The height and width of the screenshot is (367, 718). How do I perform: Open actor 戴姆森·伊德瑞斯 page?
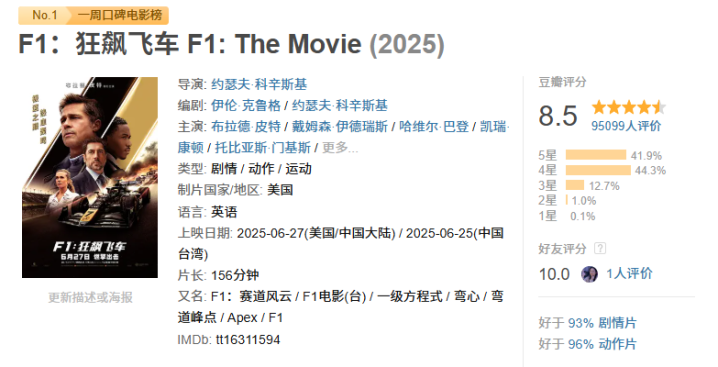[x=340, y=126]
